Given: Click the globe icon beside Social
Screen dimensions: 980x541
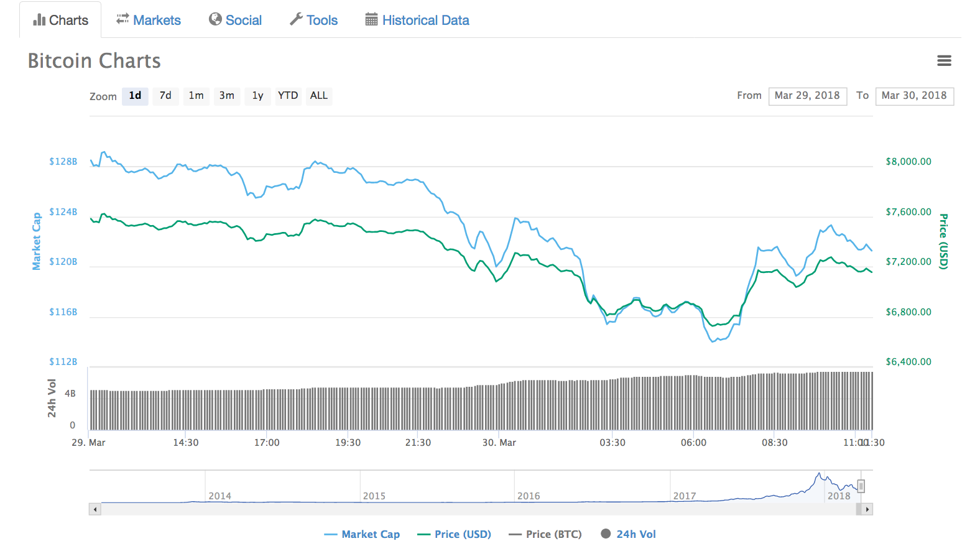Looking at the screenshot, I should click(215, 19).
